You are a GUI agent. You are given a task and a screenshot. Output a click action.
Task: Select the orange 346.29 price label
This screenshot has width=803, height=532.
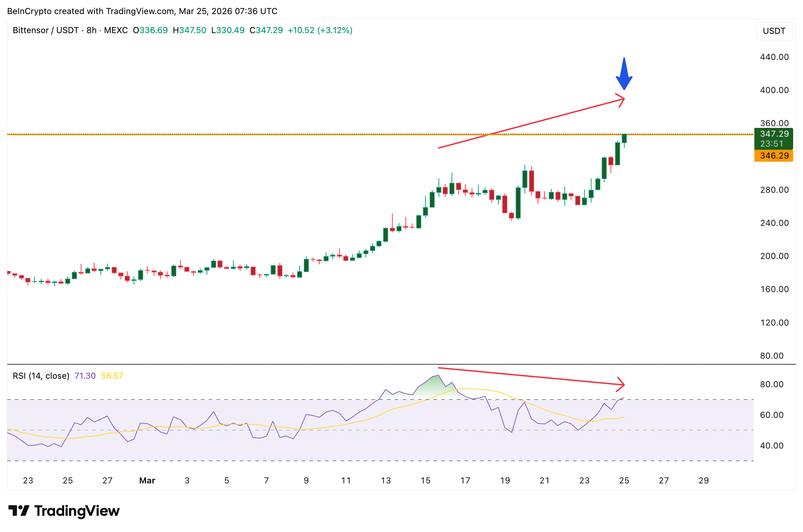coord(774,156)
